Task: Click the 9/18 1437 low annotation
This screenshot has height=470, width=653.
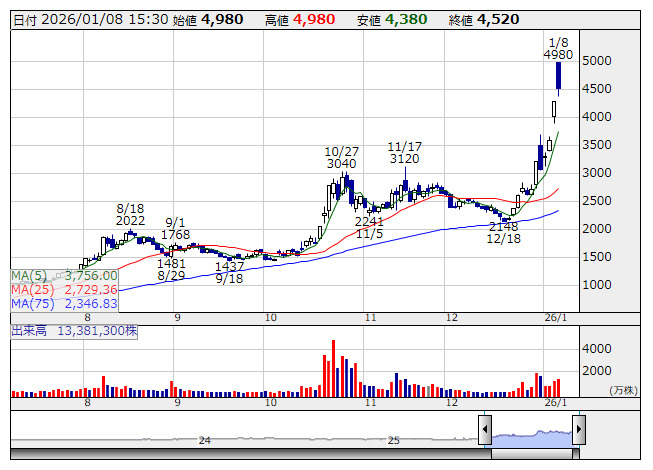Action: (x=230, y=273)
